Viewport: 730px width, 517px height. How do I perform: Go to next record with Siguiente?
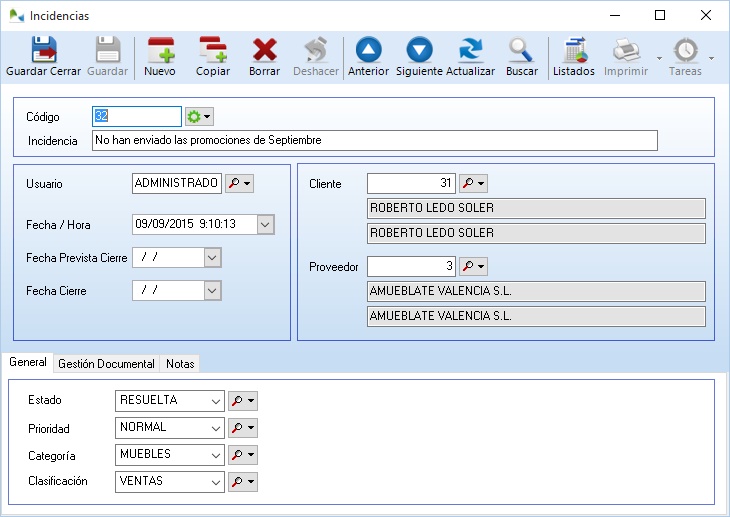419,57
